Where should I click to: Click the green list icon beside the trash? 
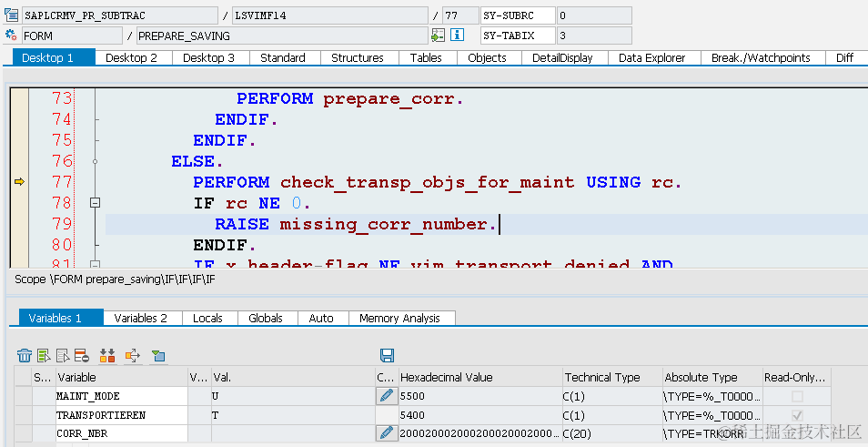coord(44,356)
